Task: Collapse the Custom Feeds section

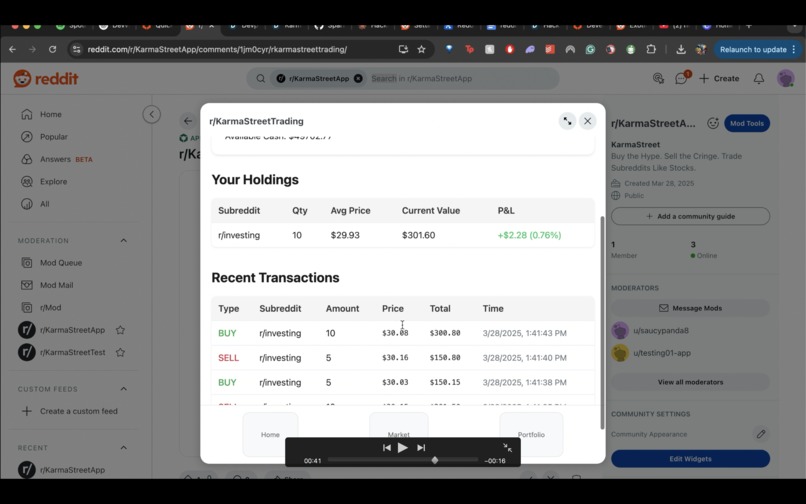Action: click(x=123, y=389)
